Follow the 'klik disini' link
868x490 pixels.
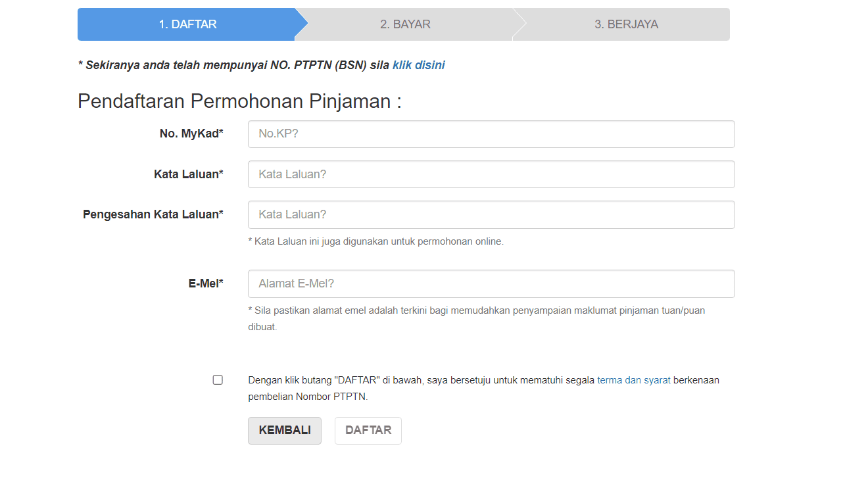(x=419, y=65)
